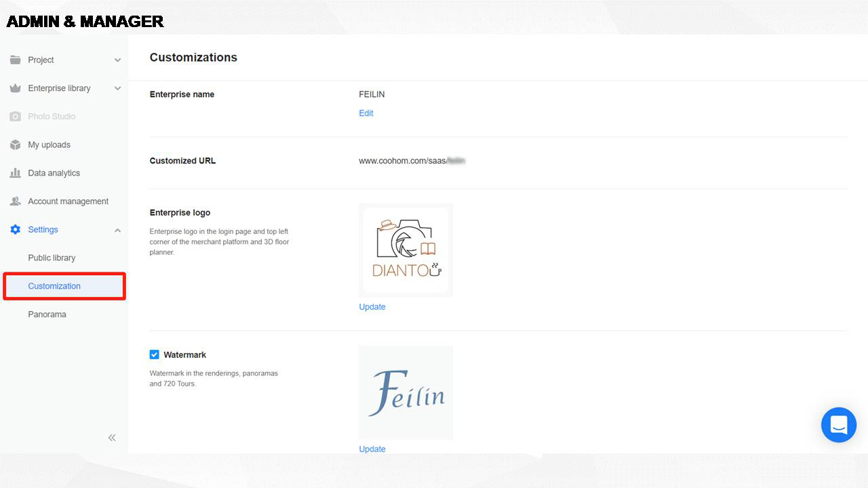Uncheck the Watermark checkbox
868x488 pixels.
pos(155,354)
